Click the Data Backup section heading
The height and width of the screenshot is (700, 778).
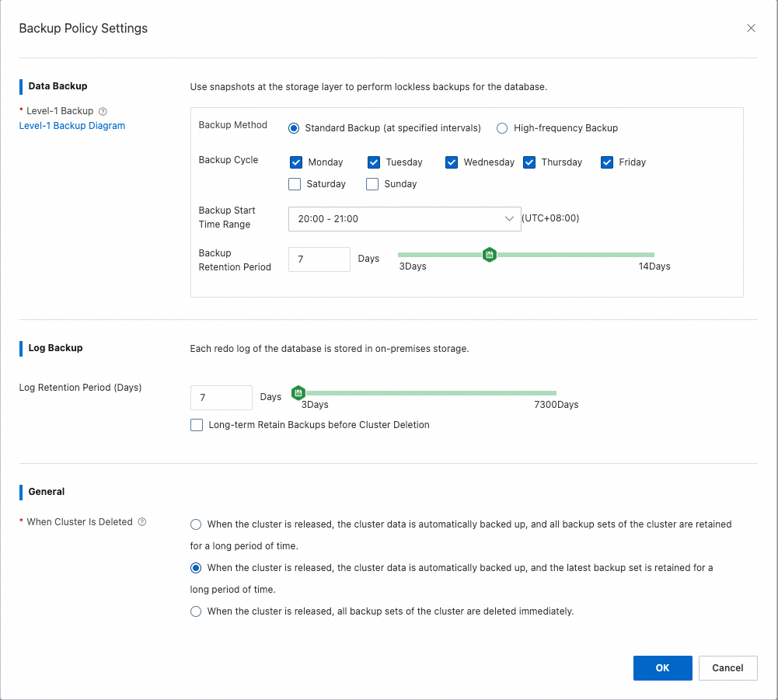click(58, 85)
